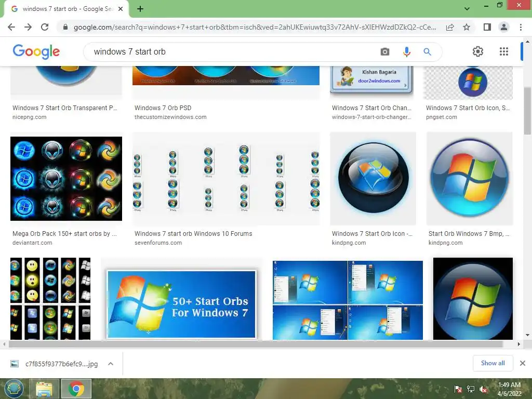This screenshot has height=399, width=532.
Task: Open thecustomizewindows.com source link
Action: (x=170, y=117)
